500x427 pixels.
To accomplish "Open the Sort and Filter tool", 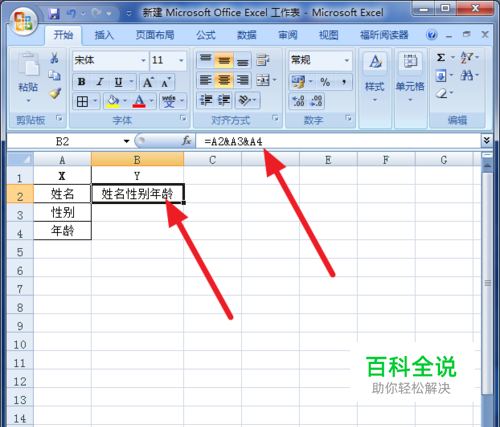I will pyautogui.click(x=467, y=58).
